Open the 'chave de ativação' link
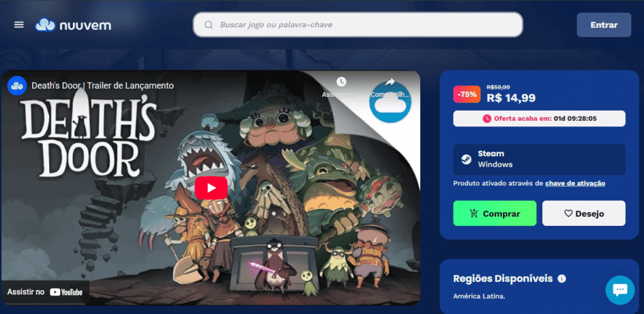This screenshot has width=644, height=314. tap(575, 183)
